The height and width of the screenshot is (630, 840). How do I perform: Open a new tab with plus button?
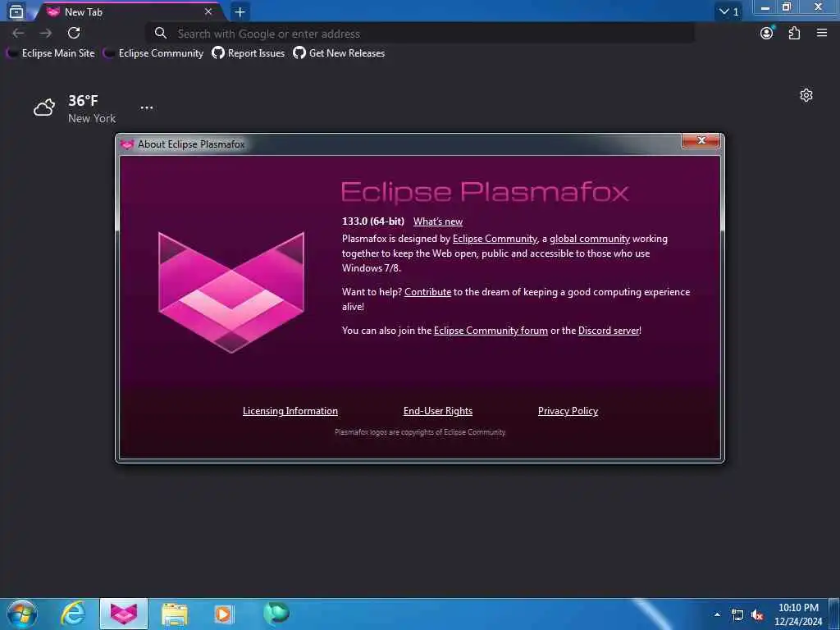click(240, 11)
